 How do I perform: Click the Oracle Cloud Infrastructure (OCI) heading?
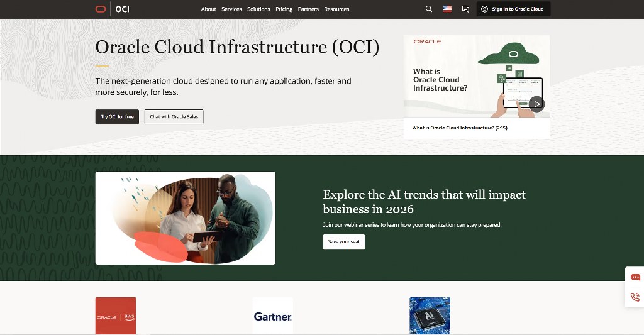[237, 47]
